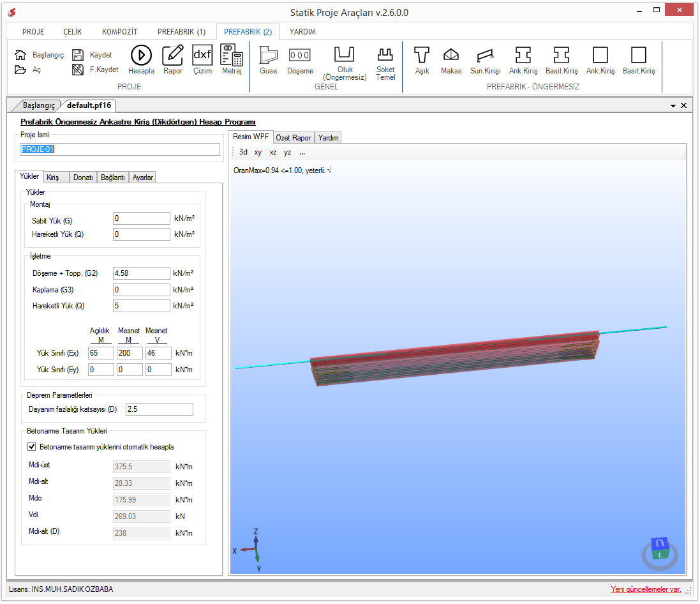Click the Yük Sınıfı (Ex) Mesnet M field

click(x=130, y=353)
